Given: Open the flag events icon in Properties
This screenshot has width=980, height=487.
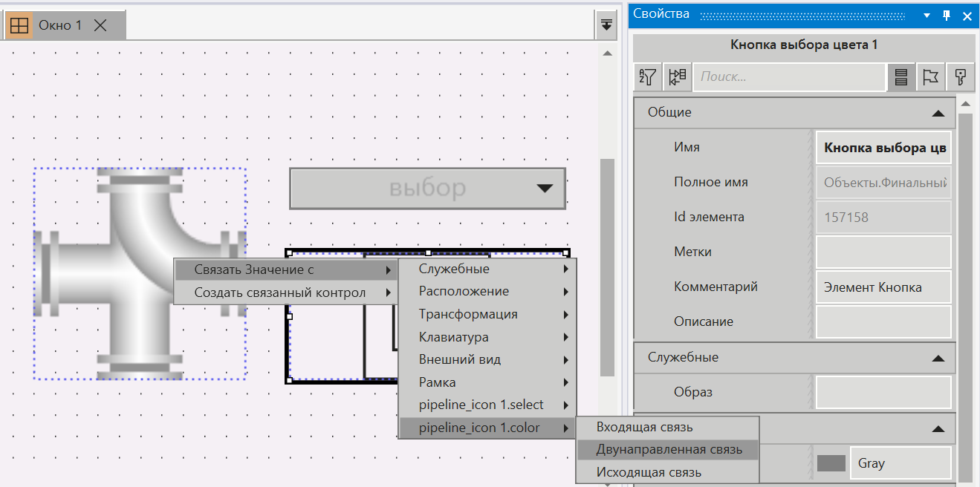Looking at the screenshot, I should point(930,76).
